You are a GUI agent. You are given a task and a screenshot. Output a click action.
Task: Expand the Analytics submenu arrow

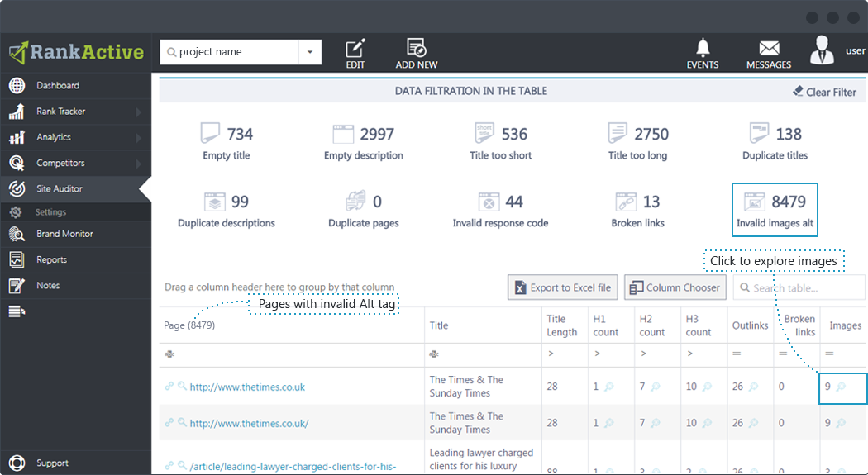coord(138,138)
